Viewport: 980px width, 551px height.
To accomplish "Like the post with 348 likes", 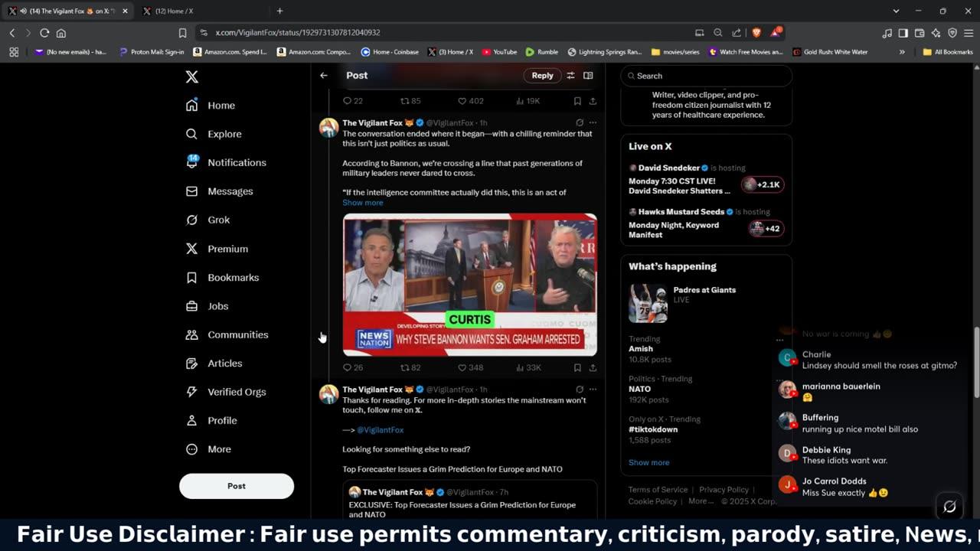I will click(x=470, y=368).
